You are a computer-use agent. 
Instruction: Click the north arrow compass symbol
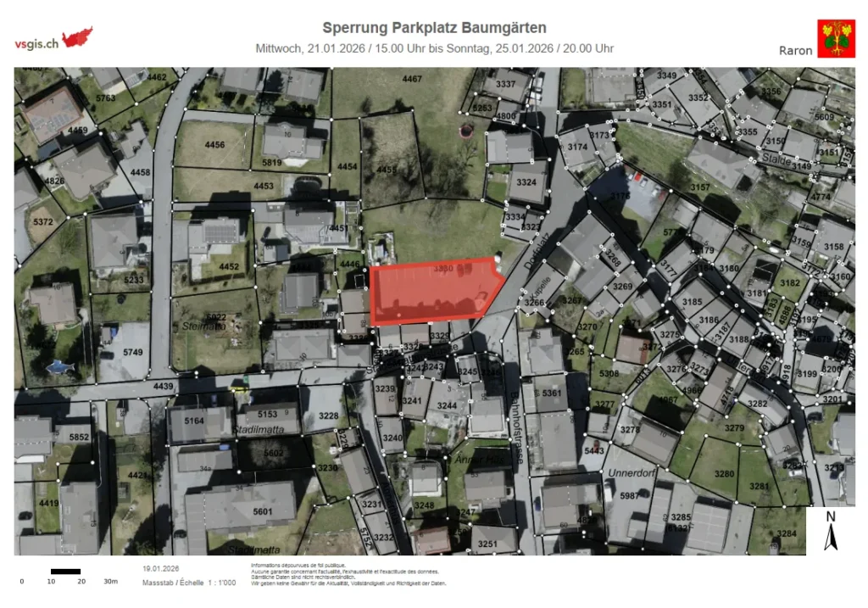click(x=831, y=532)
